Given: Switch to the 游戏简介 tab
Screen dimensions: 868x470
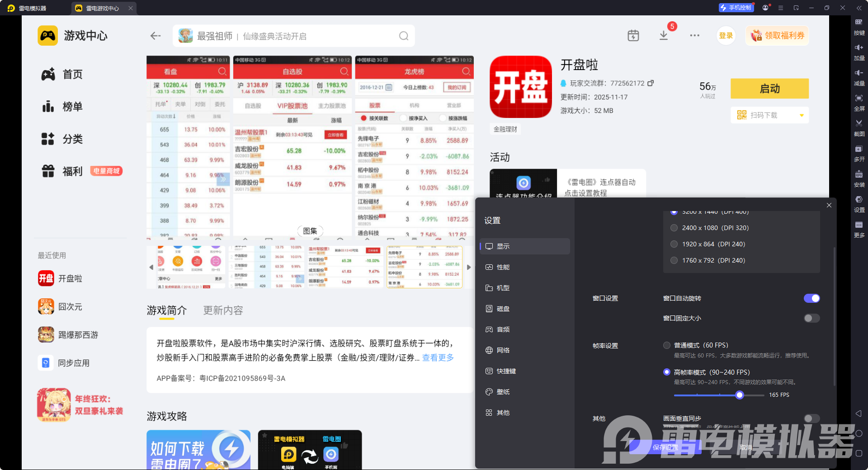Looking at the screenshot, I should (166, 310).
